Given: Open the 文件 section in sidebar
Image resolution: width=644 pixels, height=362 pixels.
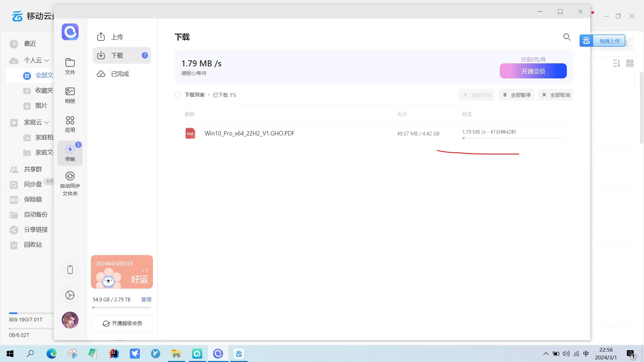Looking at the screenshot, I should (x=70, y=66).
